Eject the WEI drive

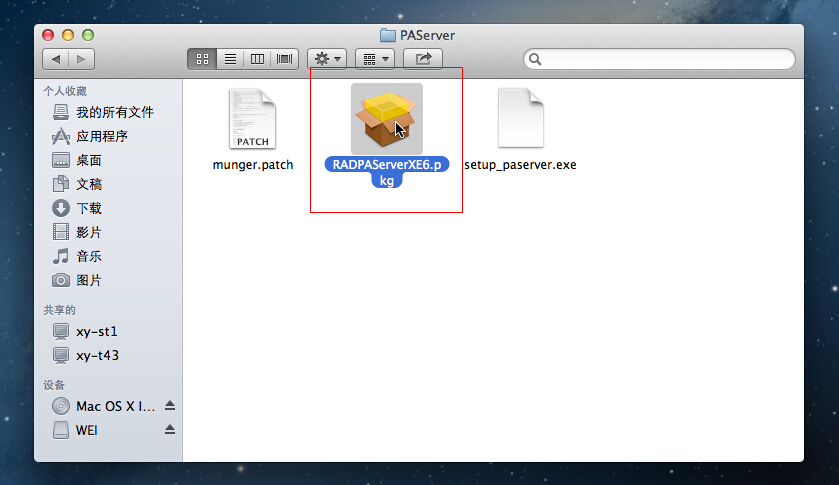click(170, 430)
